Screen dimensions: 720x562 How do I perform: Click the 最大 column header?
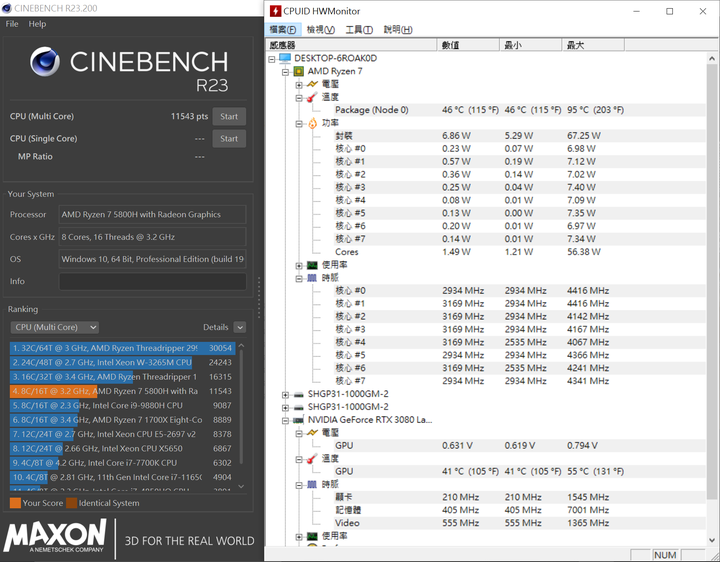(593, 45)
